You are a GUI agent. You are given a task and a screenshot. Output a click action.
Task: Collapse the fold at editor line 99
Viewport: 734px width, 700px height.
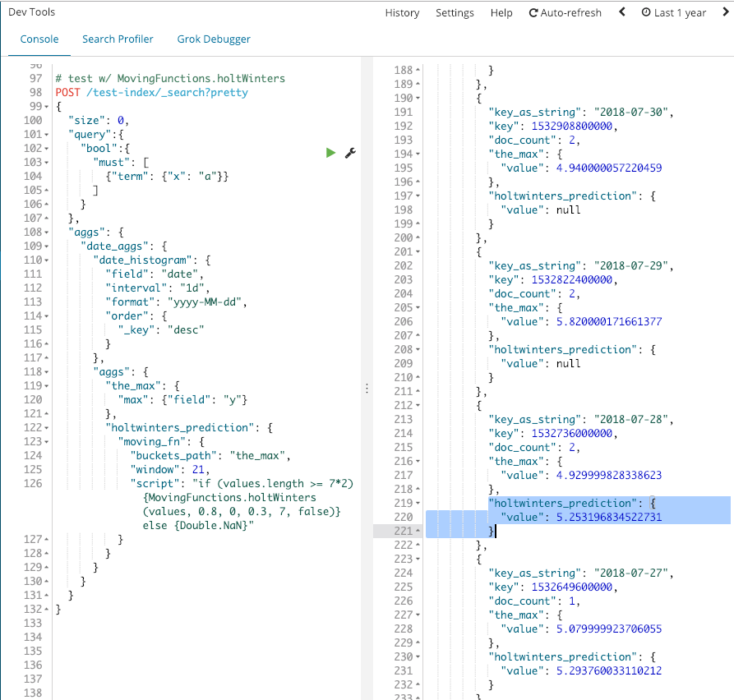tap(46, 107)
